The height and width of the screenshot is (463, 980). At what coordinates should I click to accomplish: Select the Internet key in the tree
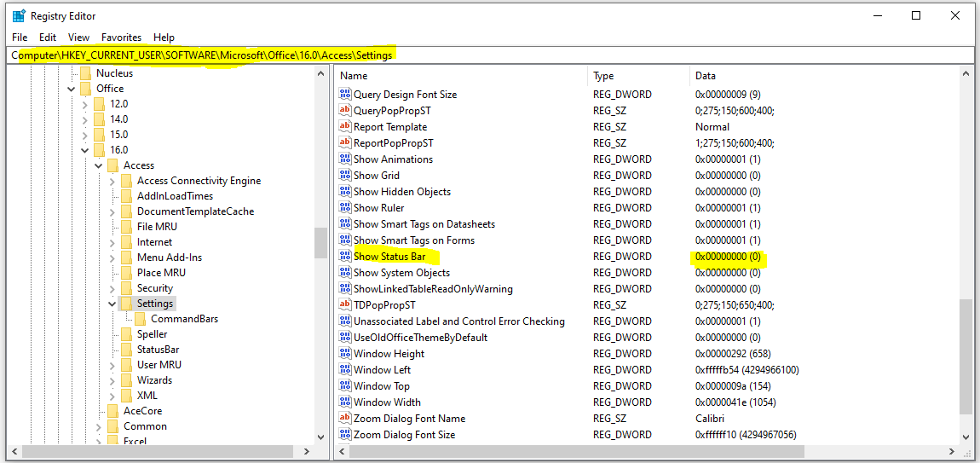pos(154,242)
